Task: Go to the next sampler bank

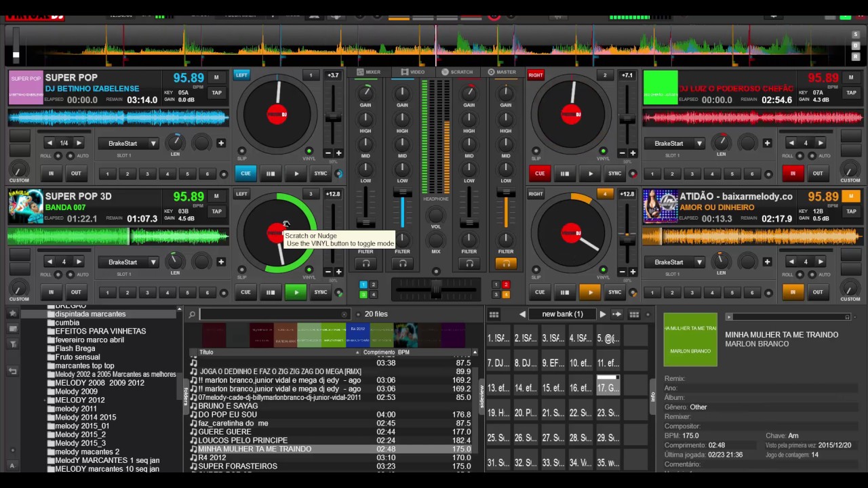Action: [602, 314]
